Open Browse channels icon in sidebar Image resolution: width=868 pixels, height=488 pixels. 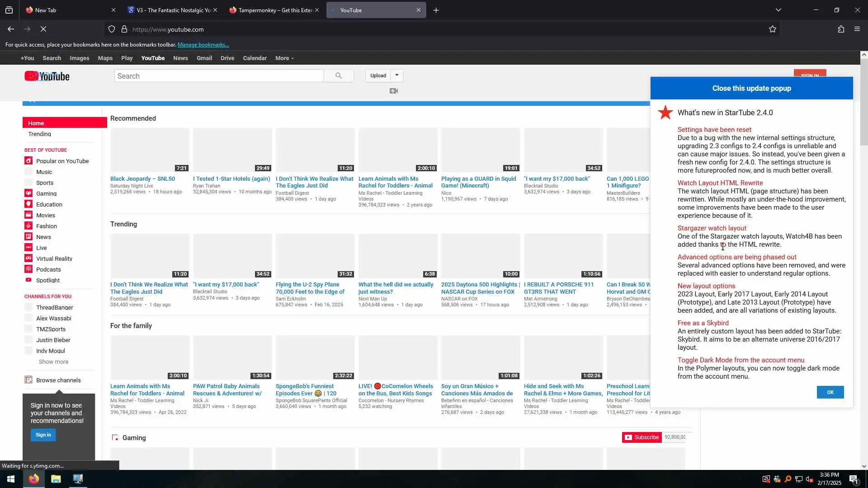(28, 380)
